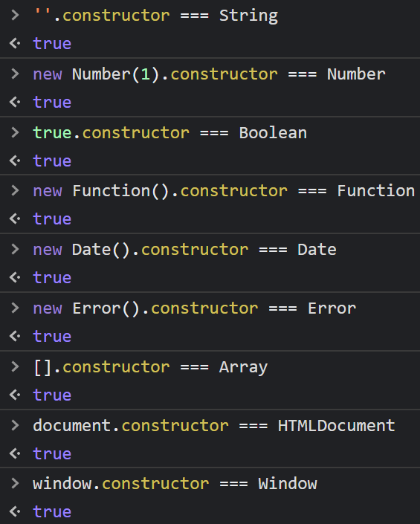Select the true result under the HTMLDocument comparison

click(x=52, y=454)
